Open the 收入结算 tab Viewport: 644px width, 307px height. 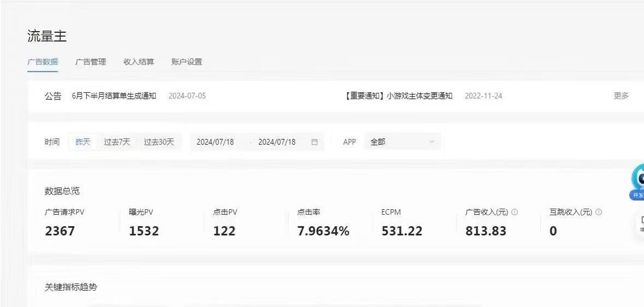[139, 62]
